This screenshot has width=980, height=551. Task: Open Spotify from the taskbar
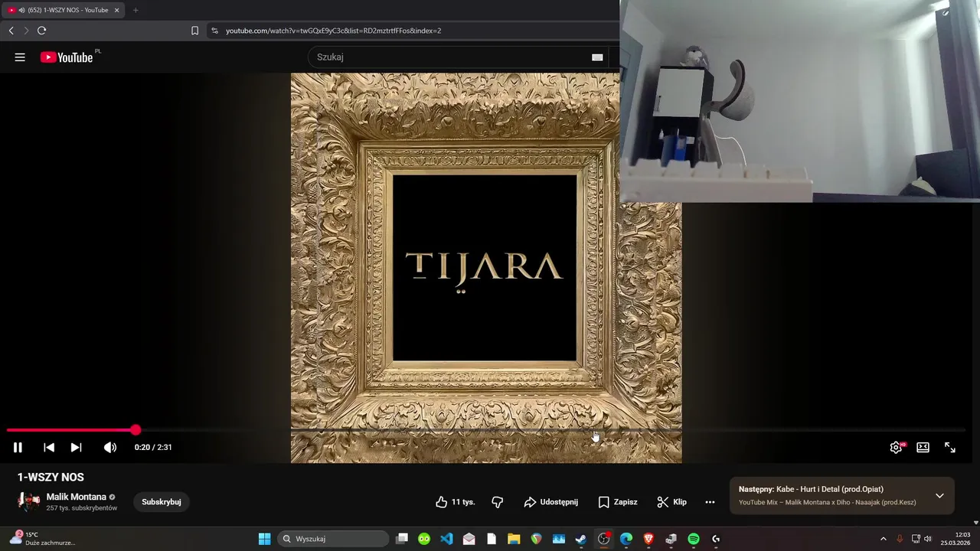tap(694, 539)
